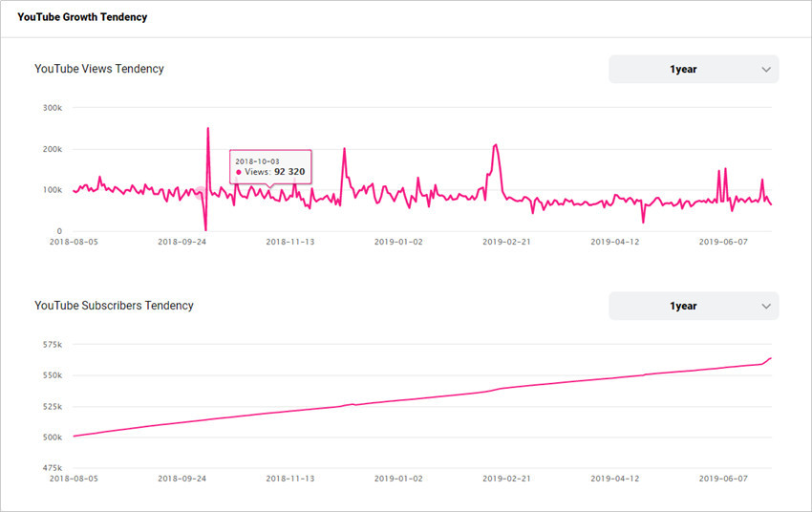Click the YouTube Subscribers Tendency title
Viewport: 812px width, 512px height.
pyautogui.click(x=114, y=306)
